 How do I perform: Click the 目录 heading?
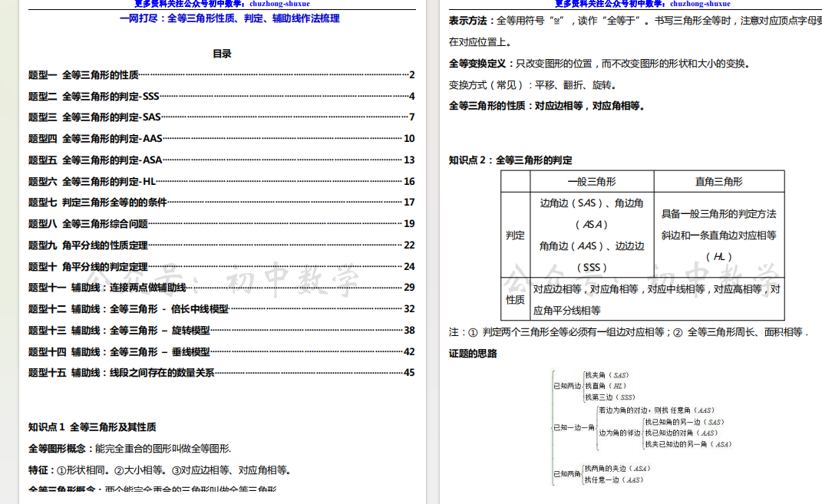(x=222, y=54)
